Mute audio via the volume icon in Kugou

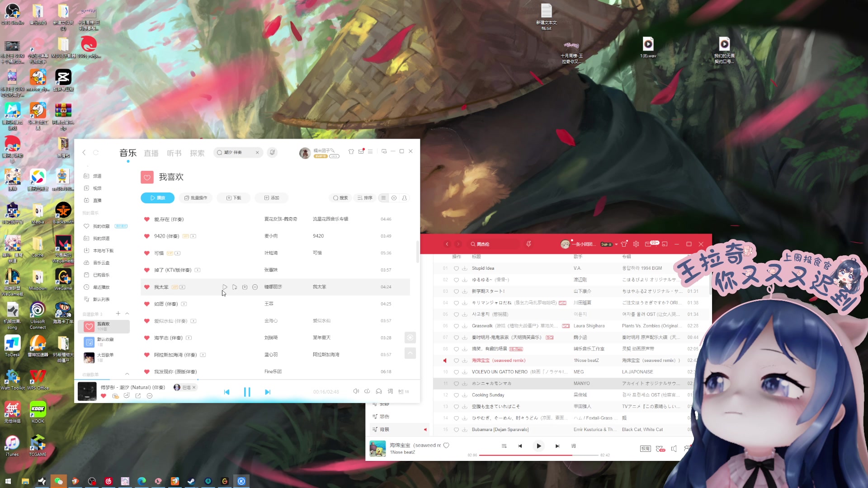tap(356, 391)
